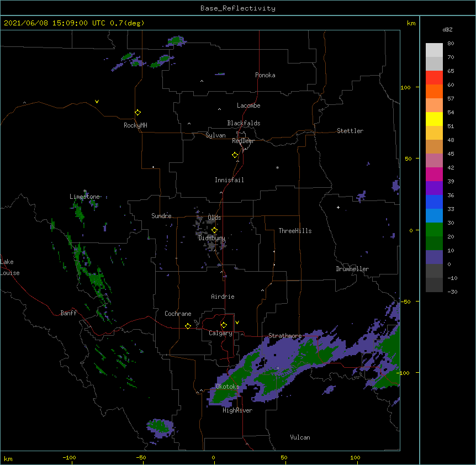Click yellow diamond marker between Olds and Didsbury
Screen dimensions: 476x465
(x=214, y=230)
